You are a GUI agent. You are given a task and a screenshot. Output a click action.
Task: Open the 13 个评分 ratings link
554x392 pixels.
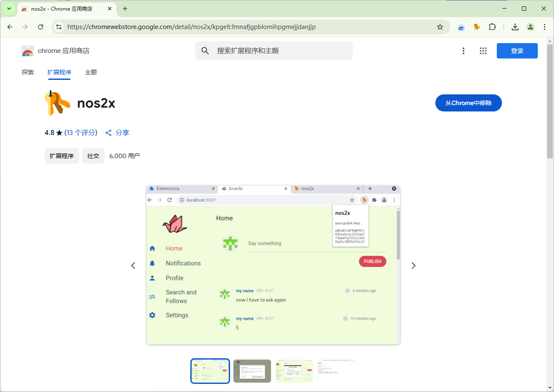coord(82,132)
